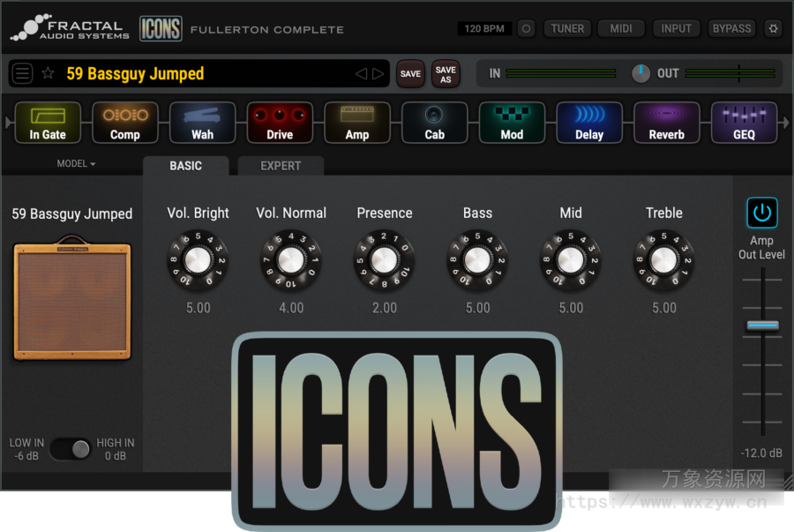Screen dimensions: 794x532
Task: Adjust the Amp Out Level slider
Action: pyautogui.click(x=761, y=326)
